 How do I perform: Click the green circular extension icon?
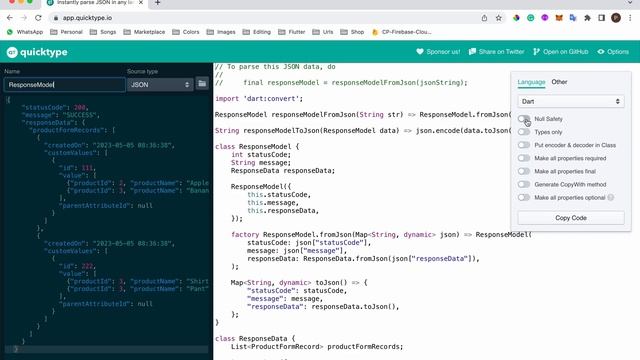[531, 18]
